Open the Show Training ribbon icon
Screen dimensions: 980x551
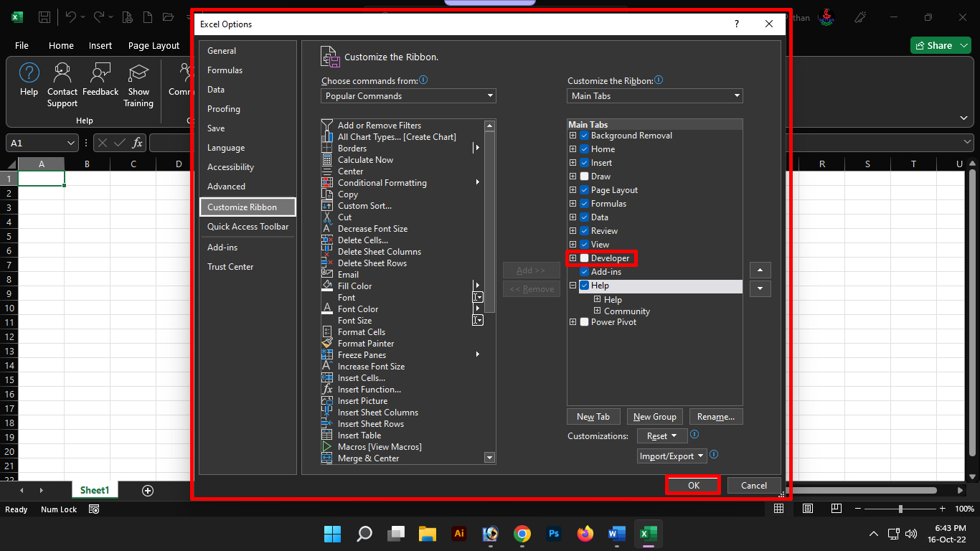pyautogui.click(x=138, y=73)
